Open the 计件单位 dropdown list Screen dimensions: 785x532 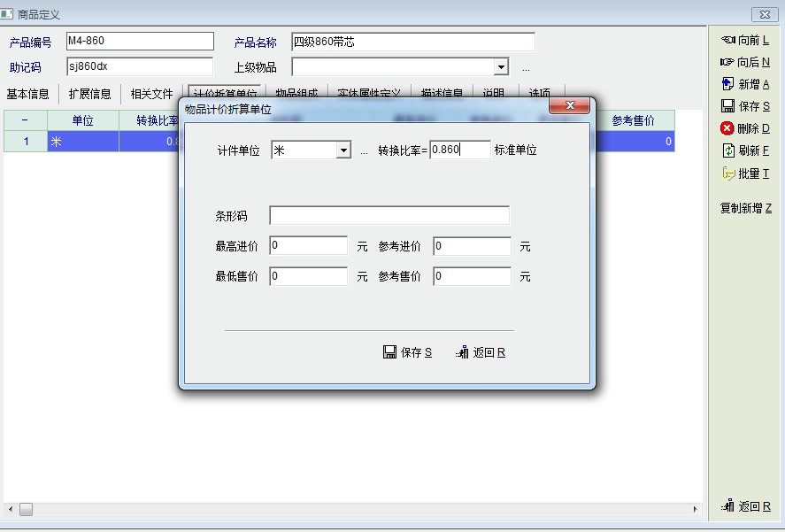click(343, 150)
